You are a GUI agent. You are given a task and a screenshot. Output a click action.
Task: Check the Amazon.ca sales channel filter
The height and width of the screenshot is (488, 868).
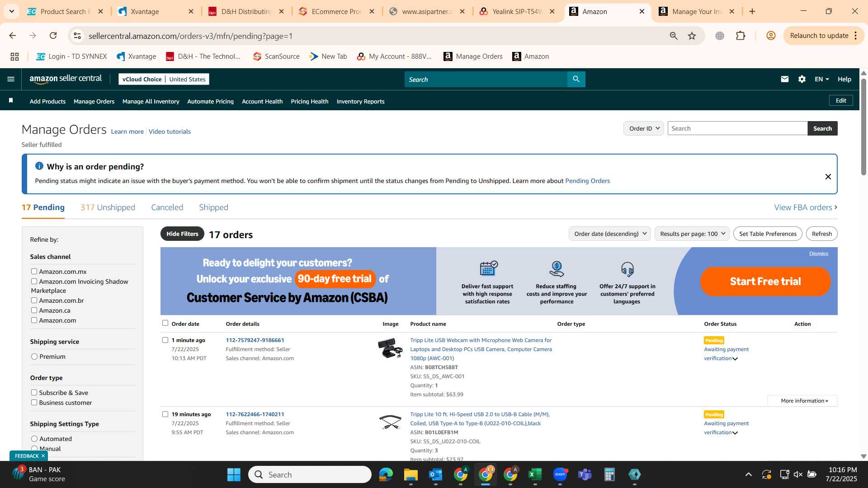coord(34,310)
